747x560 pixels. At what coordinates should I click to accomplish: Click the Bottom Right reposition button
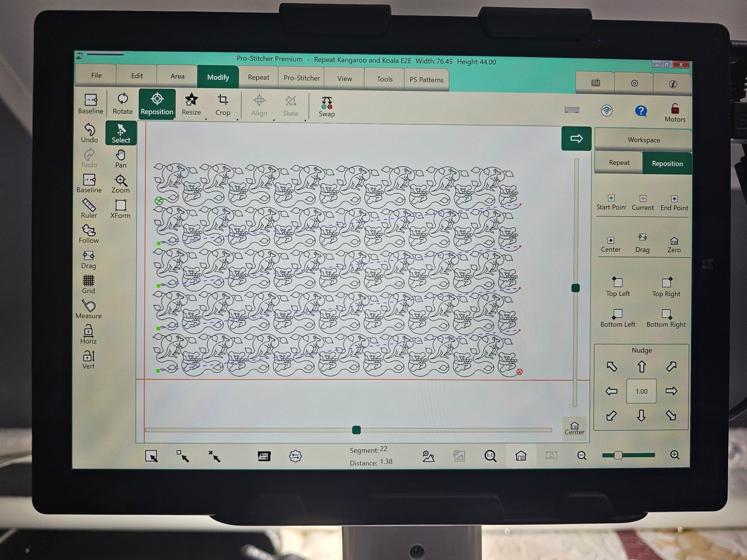666,318
